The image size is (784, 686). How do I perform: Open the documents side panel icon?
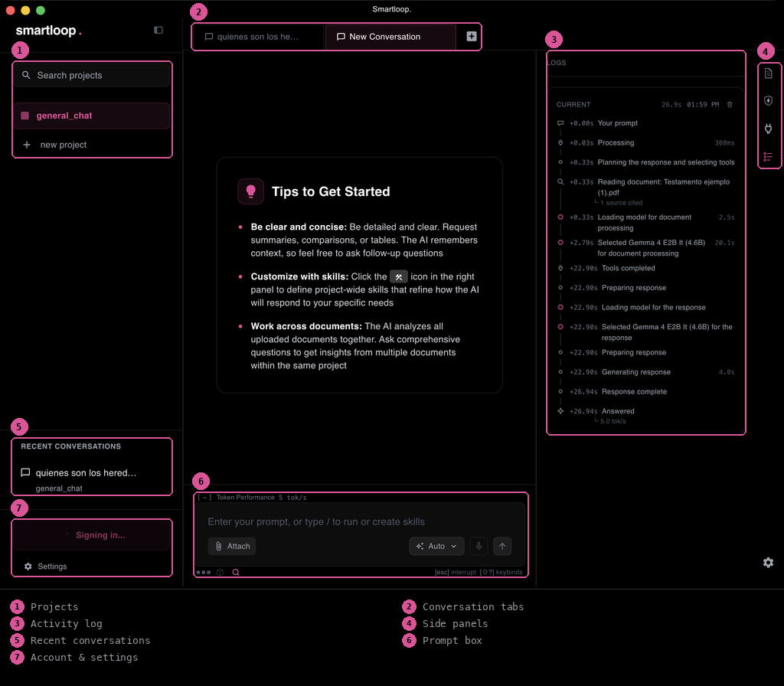(769, 73)
